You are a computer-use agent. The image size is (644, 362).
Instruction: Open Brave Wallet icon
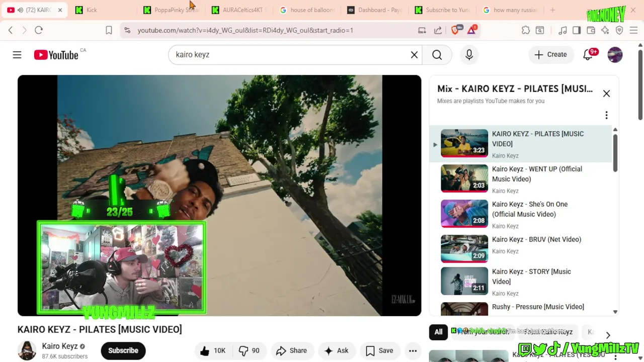591,30
